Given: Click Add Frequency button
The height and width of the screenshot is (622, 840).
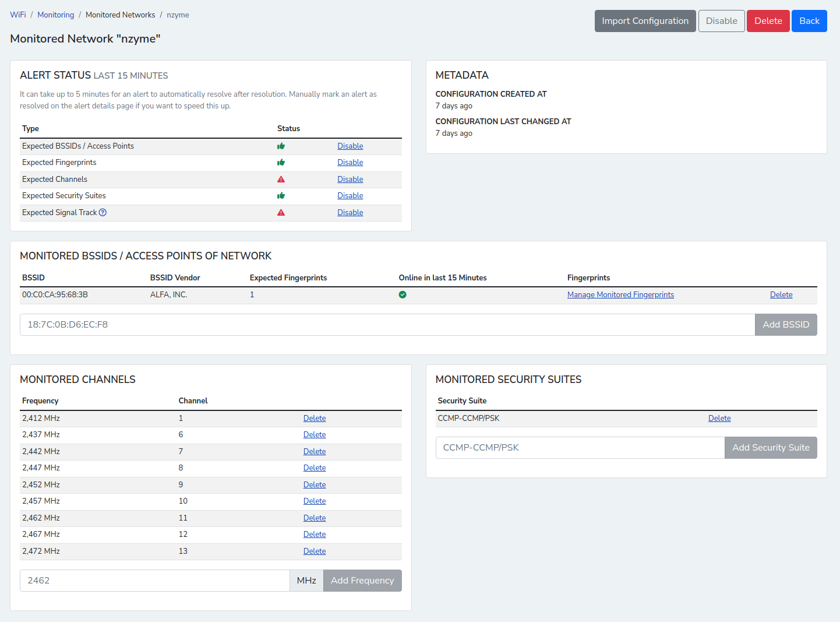Looking at the screenshot, I should tap(362, 581).
